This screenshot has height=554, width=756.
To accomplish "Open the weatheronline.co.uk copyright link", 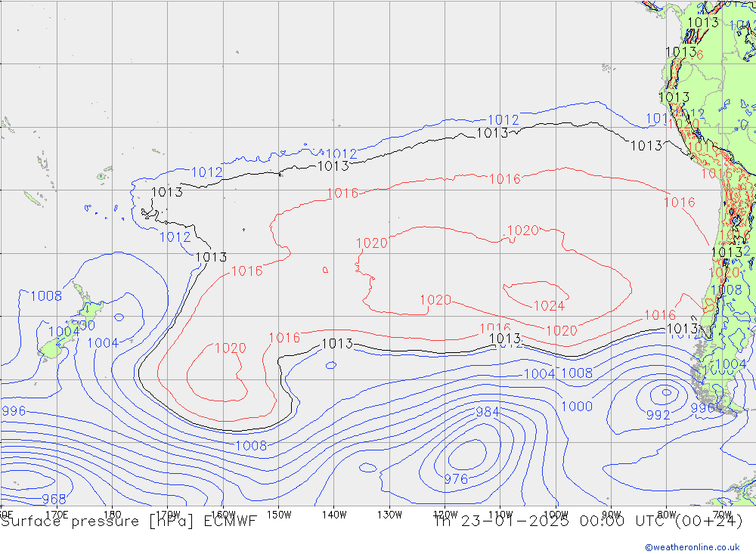I will click(692, 547).
